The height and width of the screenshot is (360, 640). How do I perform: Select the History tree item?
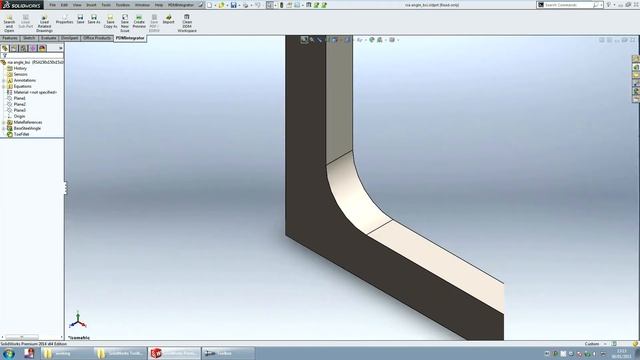[x=20, y=69]
